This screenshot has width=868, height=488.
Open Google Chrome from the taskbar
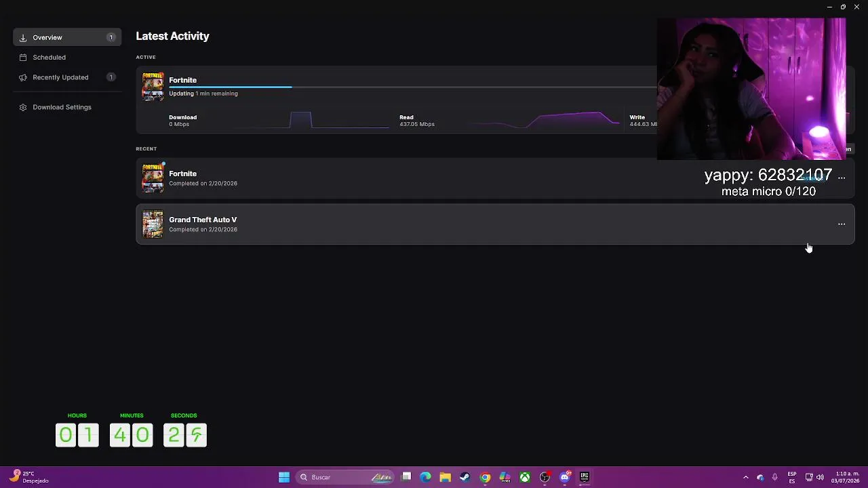[485, 477]
